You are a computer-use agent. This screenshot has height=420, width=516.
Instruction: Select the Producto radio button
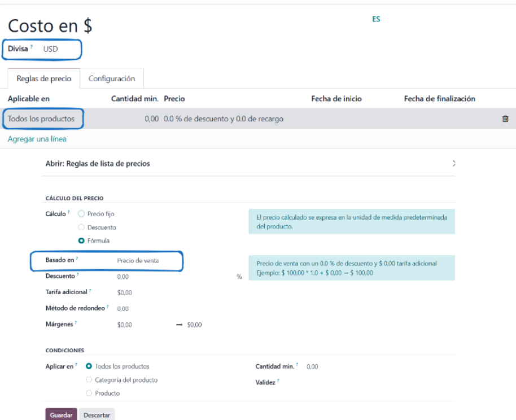89,393
